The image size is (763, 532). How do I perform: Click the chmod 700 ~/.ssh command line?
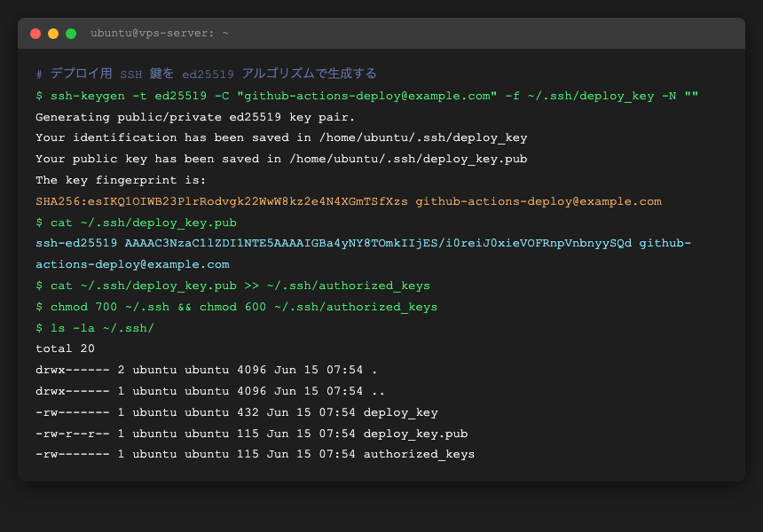tap(237, 307)
